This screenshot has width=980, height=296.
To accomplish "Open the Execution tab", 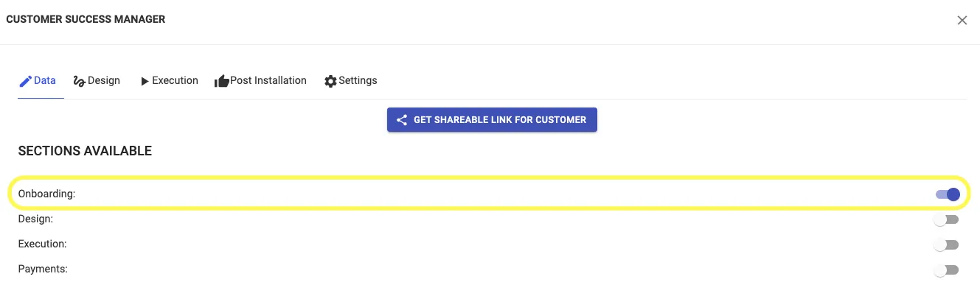I will (x=175, y=81).
